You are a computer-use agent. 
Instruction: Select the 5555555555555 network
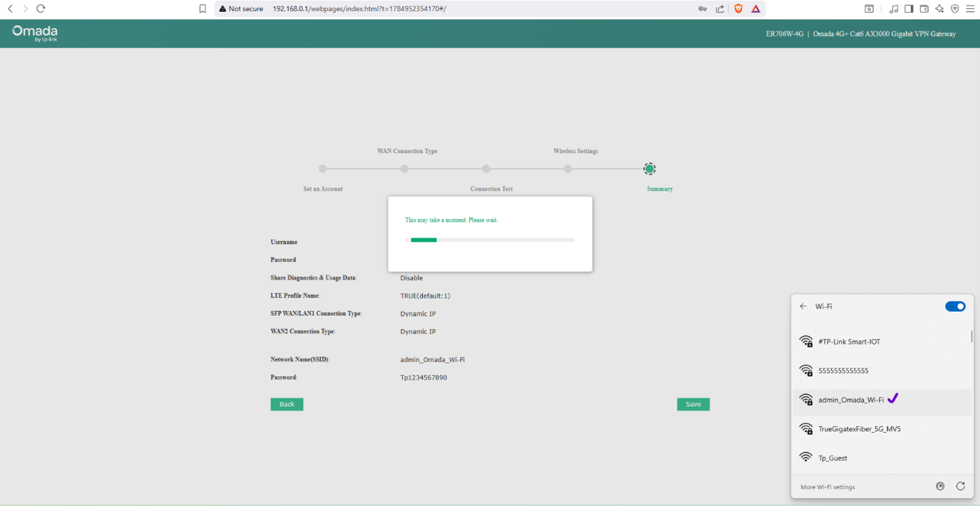(882, 371)
